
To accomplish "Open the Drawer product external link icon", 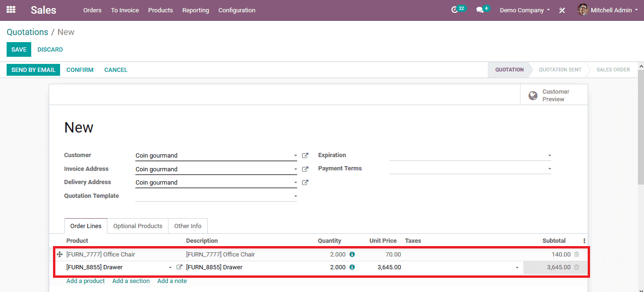I will click(x=179, y=267).
